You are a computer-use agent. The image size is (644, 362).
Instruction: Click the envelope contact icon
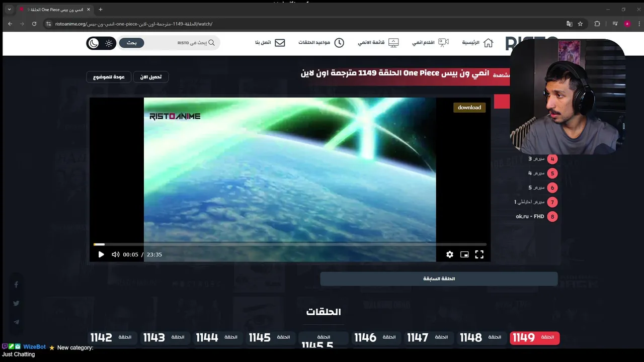pyautogui.click(x=280, y=43)
